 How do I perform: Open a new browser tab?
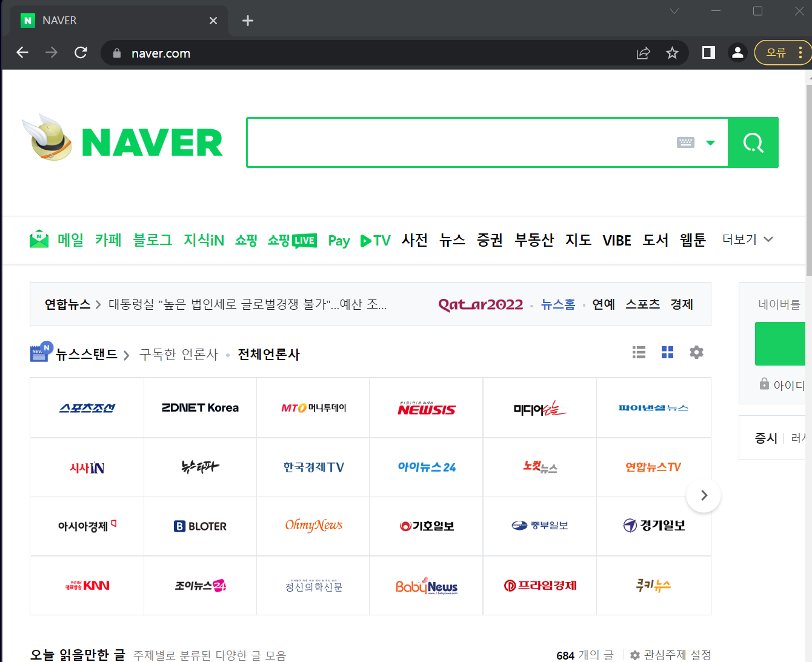tap(247, 21)
